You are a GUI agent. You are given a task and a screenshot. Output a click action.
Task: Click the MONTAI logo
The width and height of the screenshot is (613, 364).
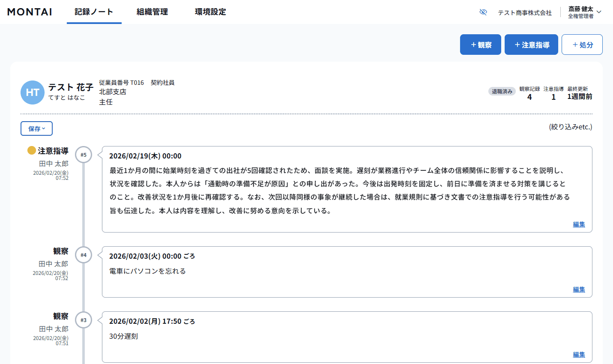pyautogui.click(x=29, y=12)
